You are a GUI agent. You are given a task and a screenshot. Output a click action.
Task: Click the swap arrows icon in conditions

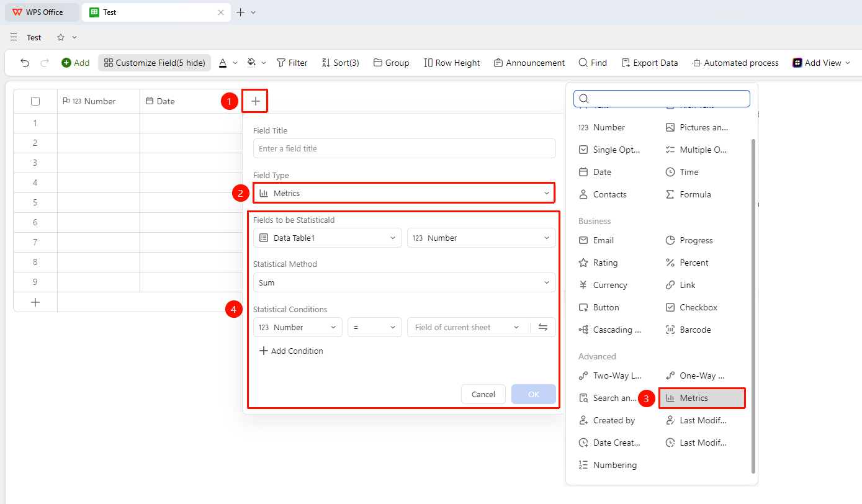pos(543,327)
